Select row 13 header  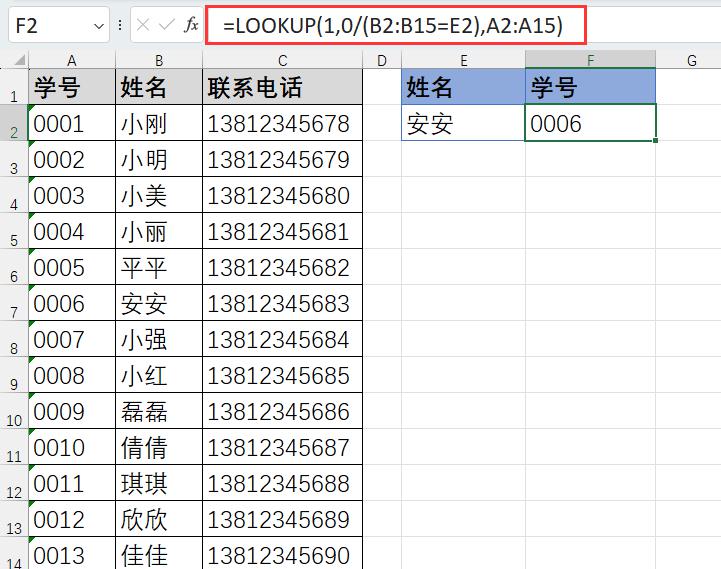[x=14, y=519]
